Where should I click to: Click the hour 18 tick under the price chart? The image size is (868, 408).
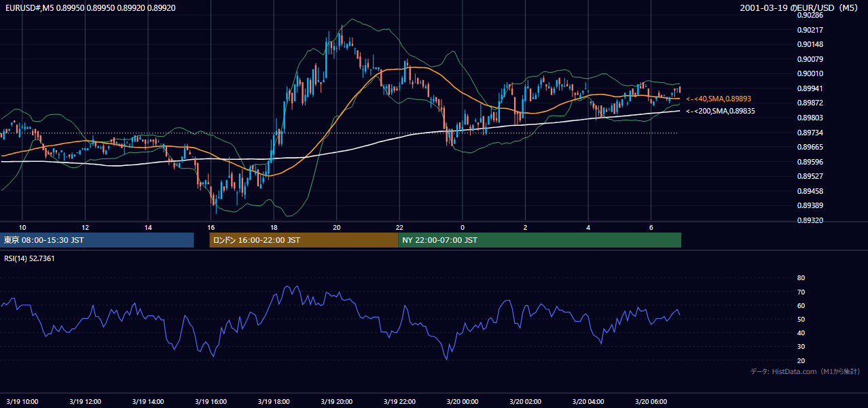(274, 227)
